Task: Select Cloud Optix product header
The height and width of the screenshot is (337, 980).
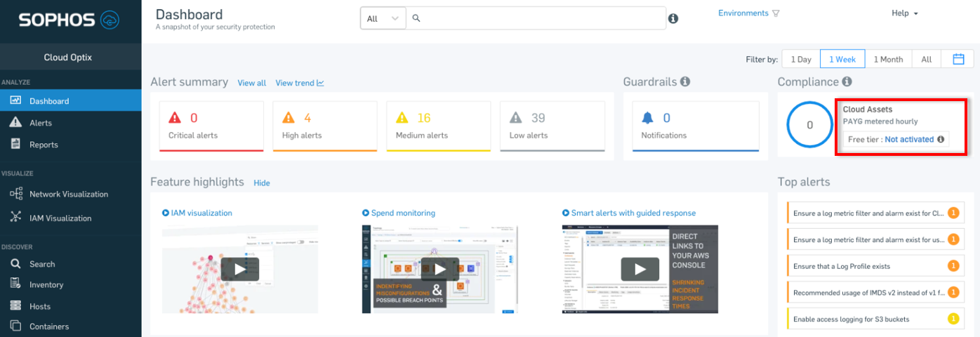Action: [x=68, y=58]
